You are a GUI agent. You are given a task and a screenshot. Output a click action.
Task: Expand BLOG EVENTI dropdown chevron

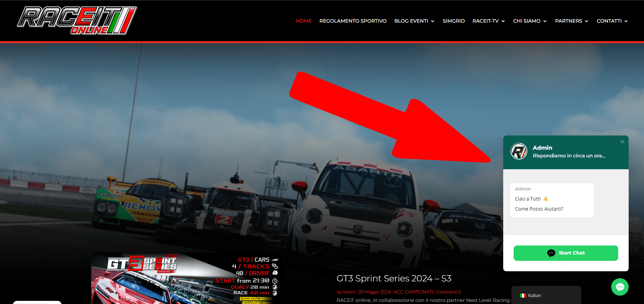tap(432, 21)
